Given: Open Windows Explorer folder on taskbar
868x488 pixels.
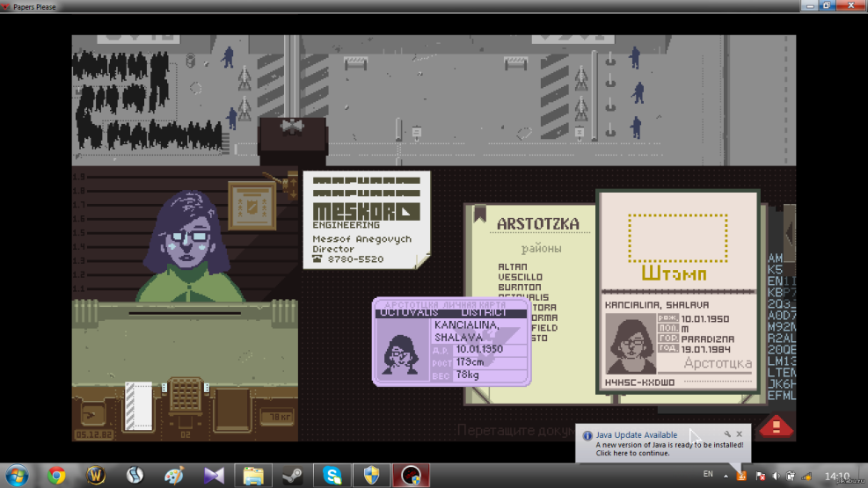Looking at the screenshot, I should click(x=253, y=476).
